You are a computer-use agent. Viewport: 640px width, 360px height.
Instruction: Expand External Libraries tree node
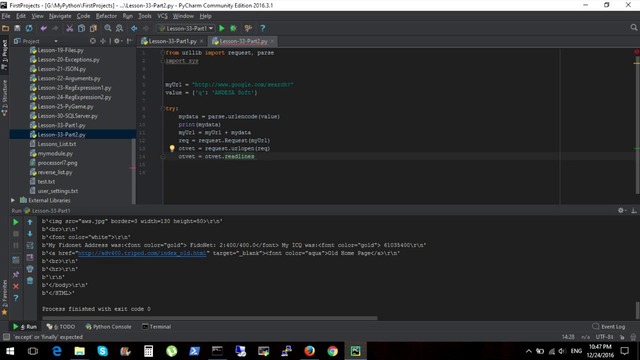point(13,200)
